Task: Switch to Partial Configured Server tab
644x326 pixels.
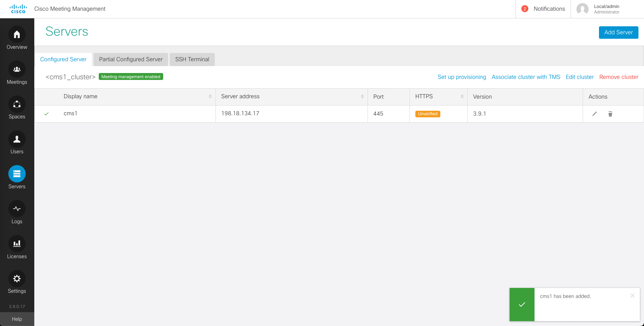Action: [131, 60]
